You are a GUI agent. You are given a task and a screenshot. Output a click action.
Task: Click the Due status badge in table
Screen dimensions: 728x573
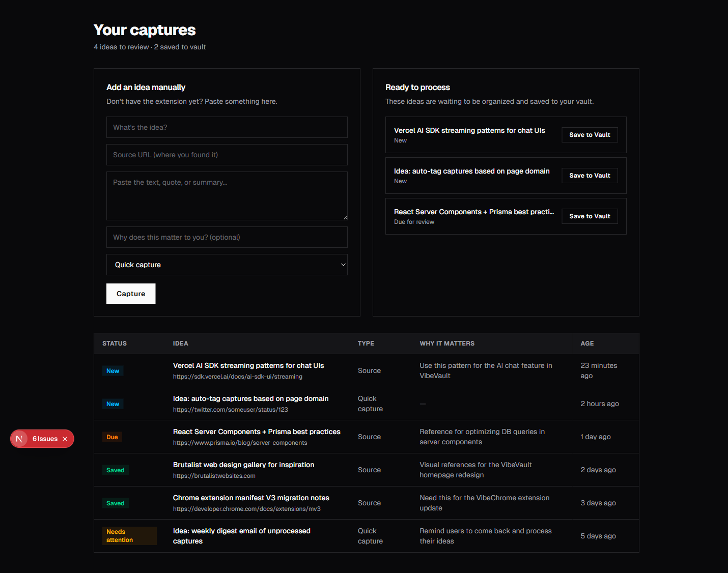point(112,437)
